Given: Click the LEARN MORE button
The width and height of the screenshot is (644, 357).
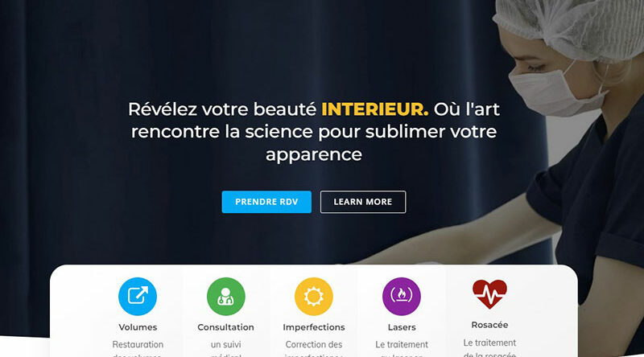Looking at the screenshot, I should pyautogui.click(x=363, y=202).
